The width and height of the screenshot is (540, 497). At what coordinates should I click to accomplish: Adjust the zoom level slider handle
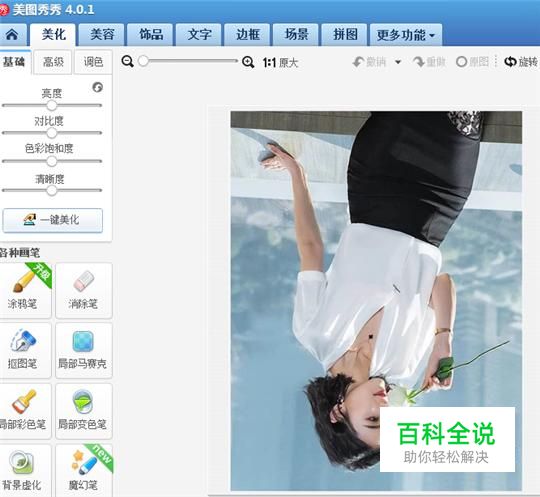(x=143, y=61)
